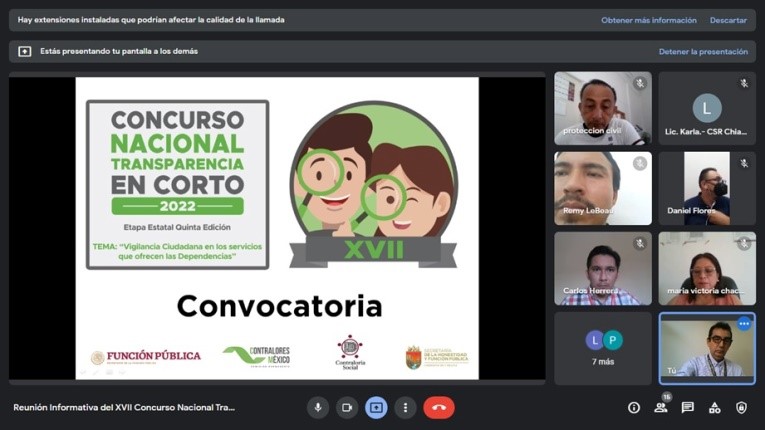
Task: Dismiss the extensions warning with Descartar
Action: (x=728, y=20)
